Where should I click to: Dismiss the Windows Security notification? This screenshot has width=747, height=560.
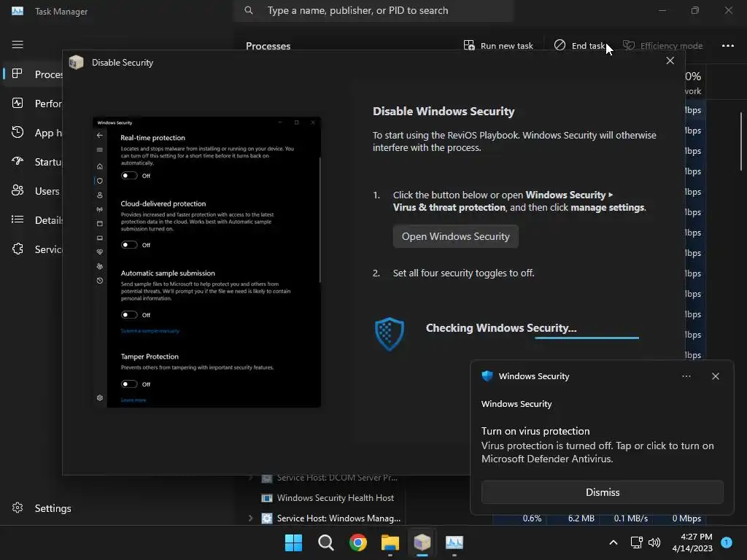pyautogui.click(x=602, y=492)
